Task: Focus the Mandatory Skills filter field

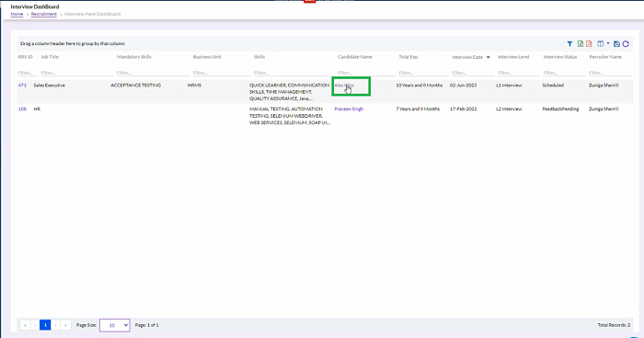Action: pyautogui.click(x=153, y=73)
